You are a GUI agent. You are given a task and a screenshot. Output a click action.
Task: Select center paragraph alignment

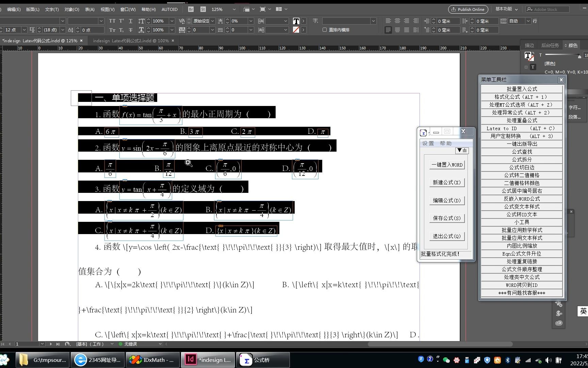pos(397,21)
